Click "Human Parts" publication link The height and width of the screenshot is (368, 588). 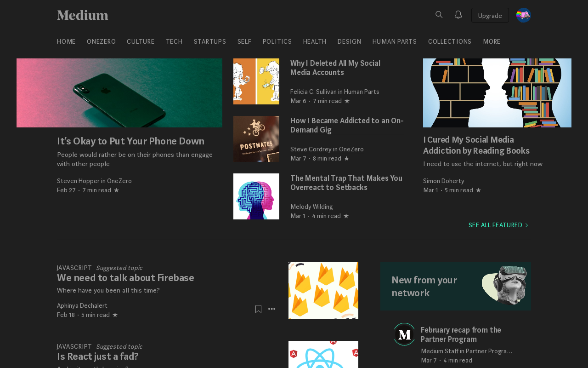[362, 92]
